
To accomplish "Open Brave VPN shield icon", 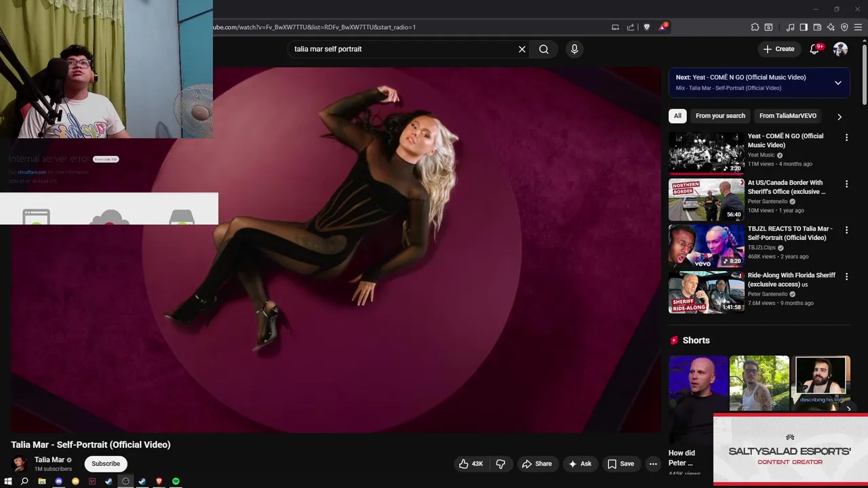I will pyautogui.click(x=844, y=27).
